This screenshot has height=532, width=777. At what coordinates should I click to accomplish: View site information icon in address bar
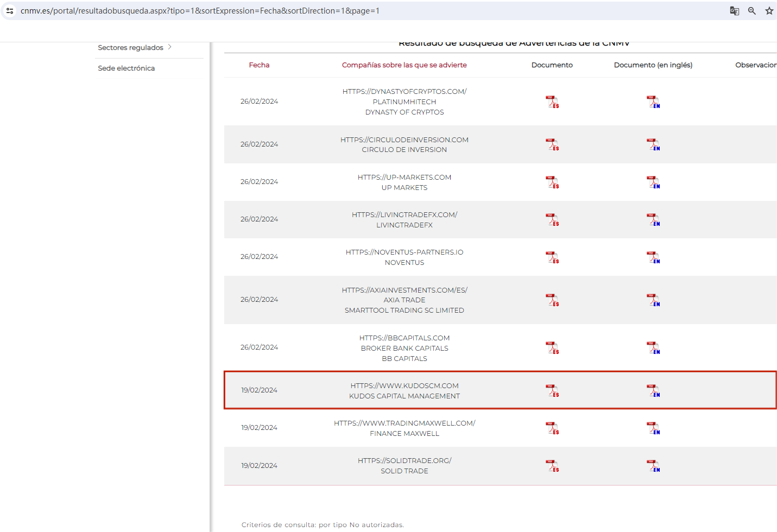point(10,11)
